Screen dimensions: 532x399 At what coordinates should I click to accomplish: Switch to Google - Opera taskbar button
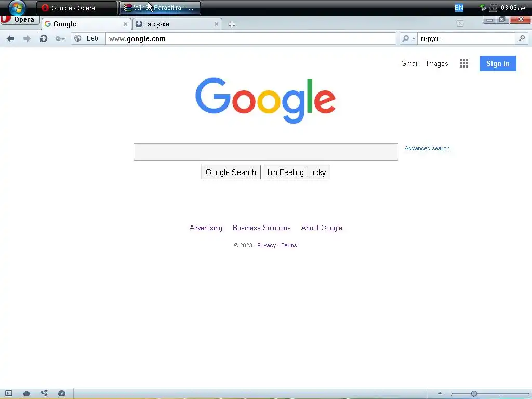coord(77,8)
